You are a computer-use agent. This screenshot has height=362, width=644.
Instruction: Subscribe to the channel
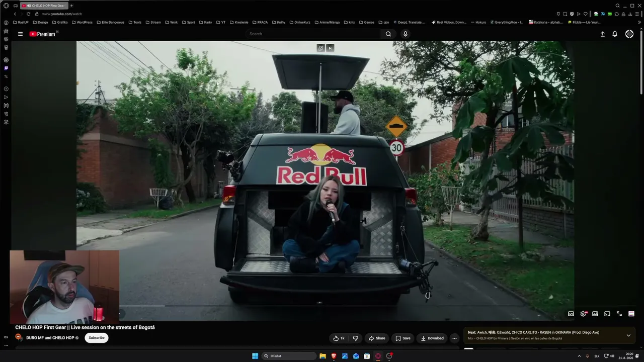point(97,338)
